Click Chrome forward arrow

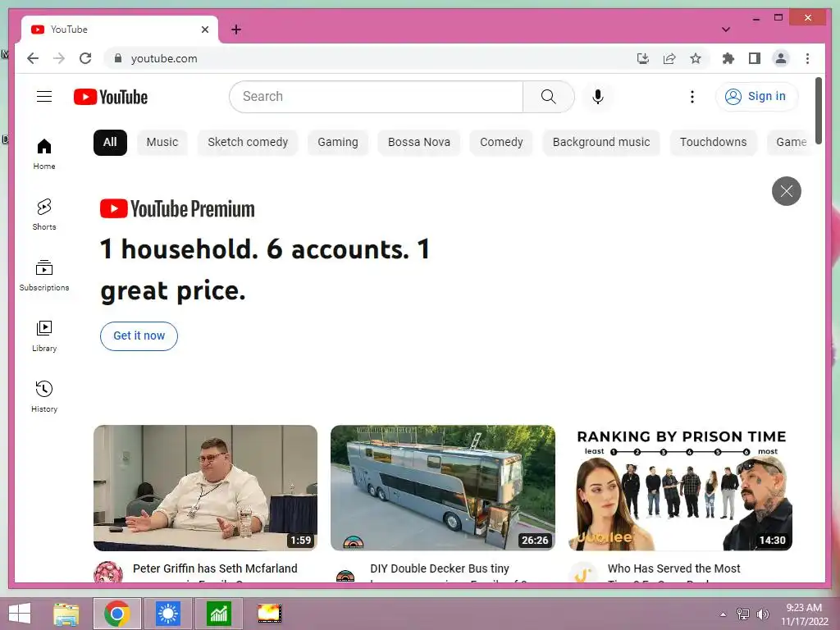tap(59, 58)
